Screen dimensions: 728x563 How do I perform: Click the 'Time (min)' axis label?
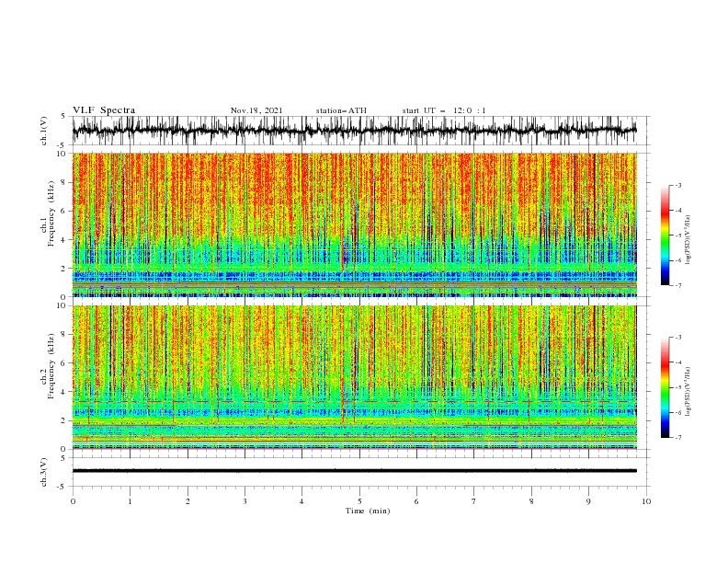[x=368, y=511]
